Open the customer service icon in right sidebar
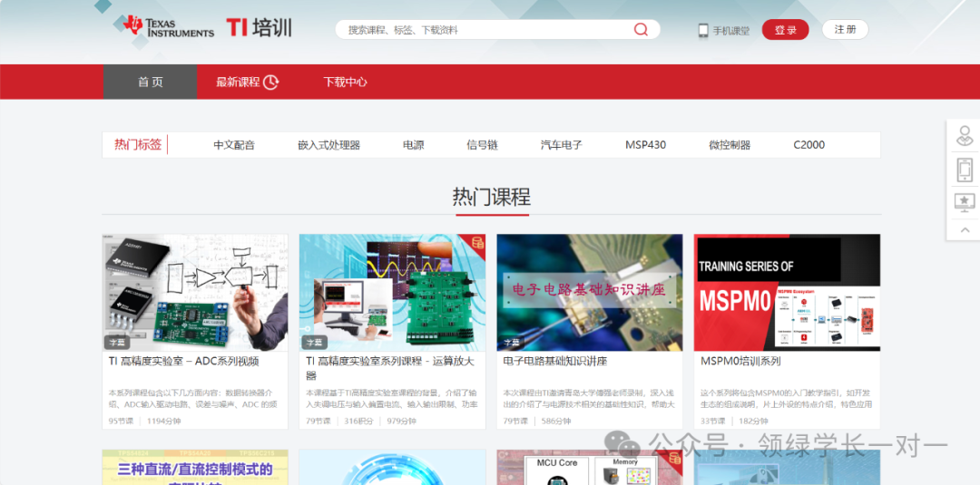This screenshot has width=980, height=485. pos(965,136)
